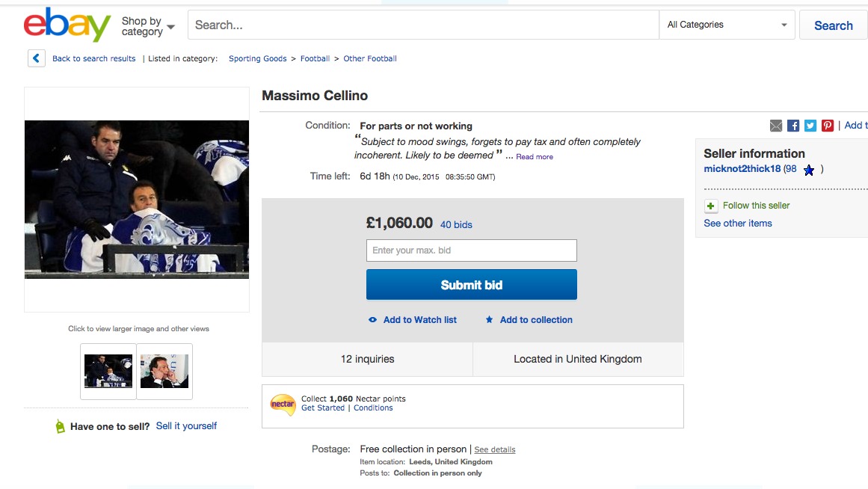Click the Nectar points logo
The height and width of the screenshot is (489, 868).
coord(283,405)
